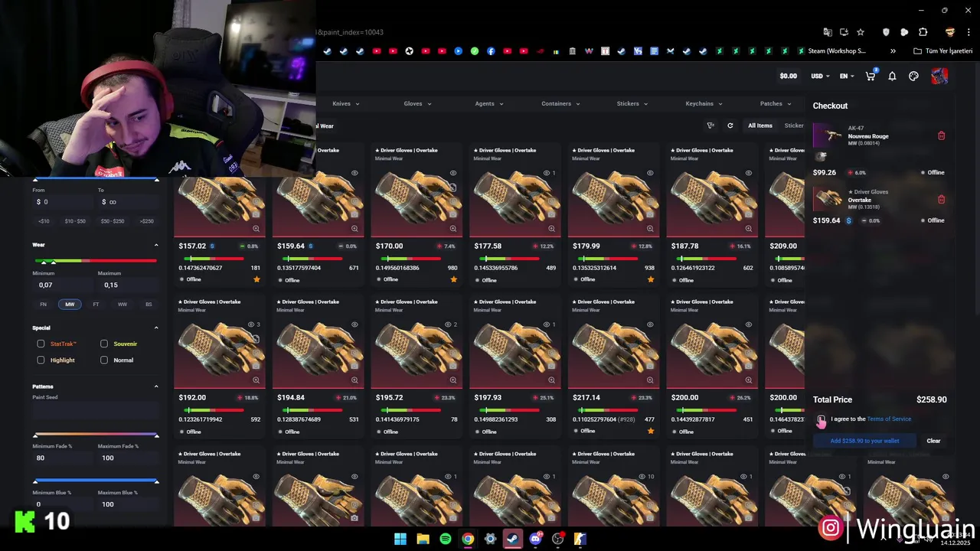Toggle view-count eye on the $177.58 listing

point(546,173)
